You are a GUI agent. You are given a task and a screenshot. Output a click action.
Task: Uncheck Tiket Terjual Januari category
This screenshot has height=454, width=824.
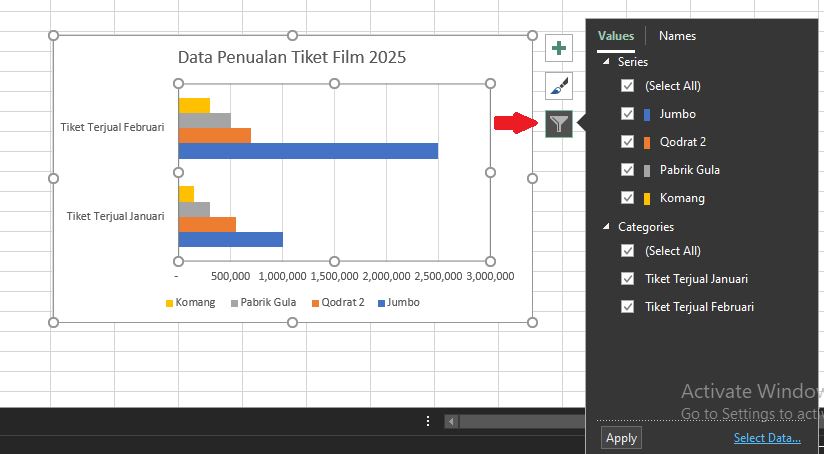(628, 279)
